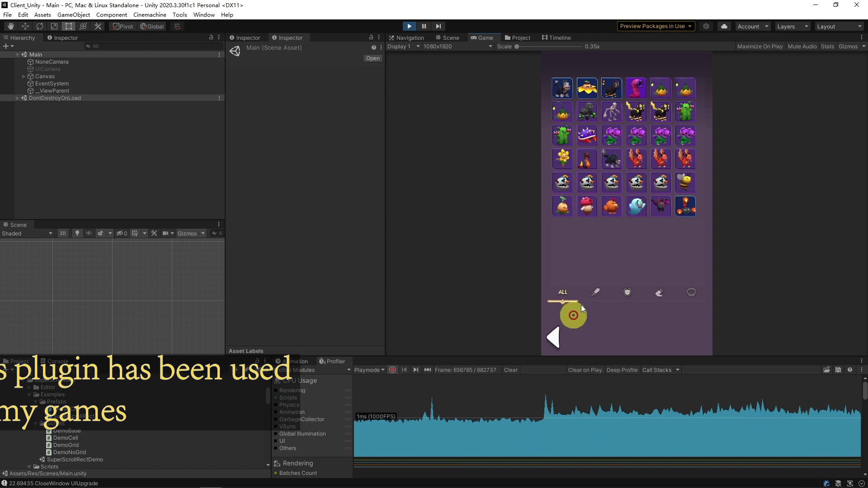868x488 pixels.
Task: Pause the game playback
Action: tap(424, 26)
